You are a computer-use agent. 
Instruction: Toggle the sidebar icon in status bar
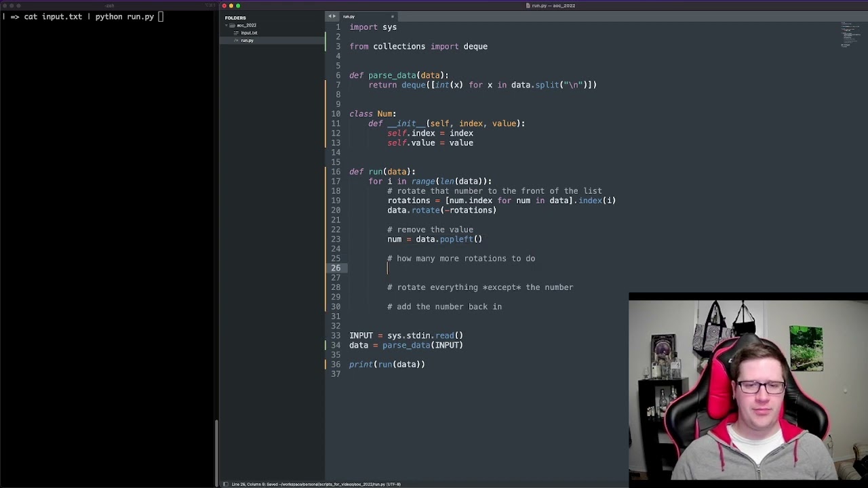click(x=226, y=484)
